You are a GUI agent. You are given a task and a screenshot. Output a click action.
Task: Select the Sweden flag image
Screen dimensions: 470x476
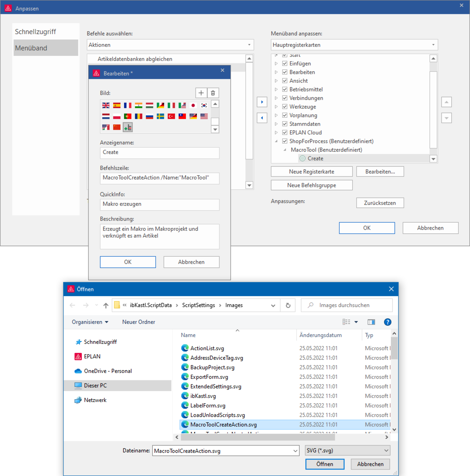(x=160, y=116)
